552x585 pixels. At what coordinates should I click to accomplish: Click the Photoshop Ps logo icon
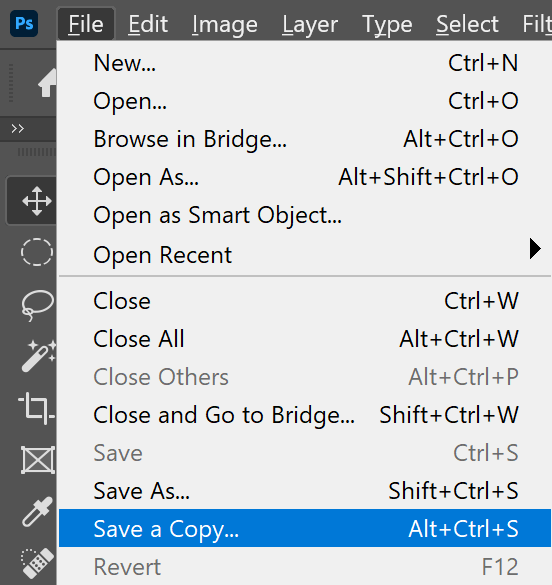[x=24, y=24]
